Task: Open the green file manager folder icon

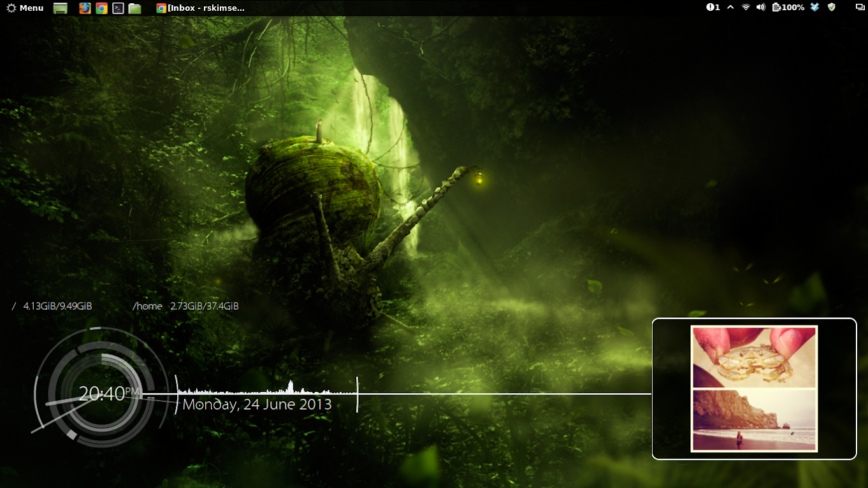Action: pyautogui.click(x=134, y=8)
